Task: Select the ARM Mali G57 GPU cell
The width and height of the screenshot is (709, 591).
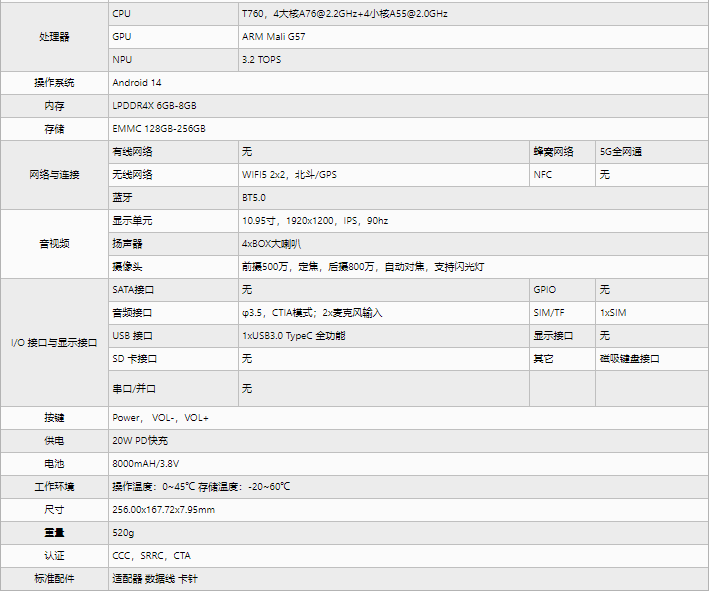Action: (x=473, y=37)
